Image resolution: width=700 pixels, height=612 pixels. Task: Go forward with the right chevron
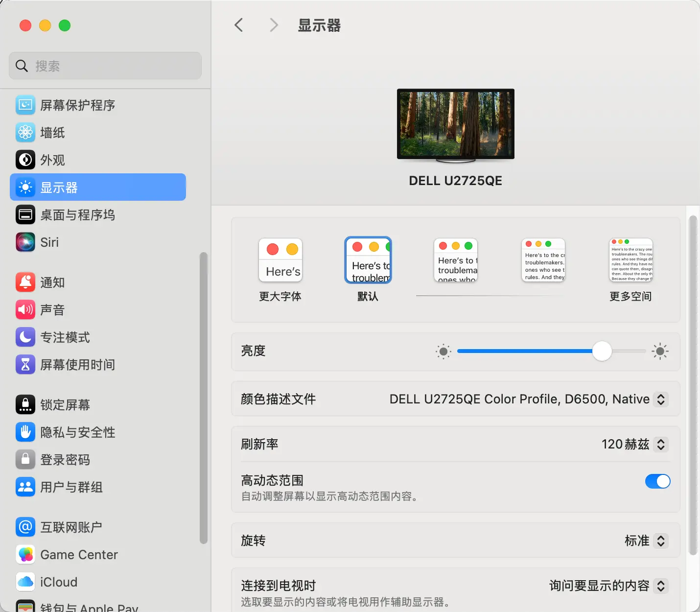pos(274,25)
